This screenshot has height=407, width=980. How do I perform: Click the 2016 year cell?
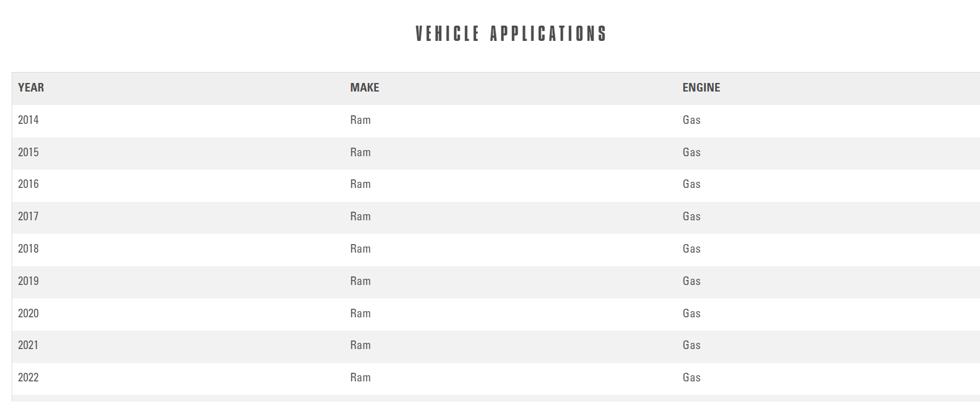[28, 184]
